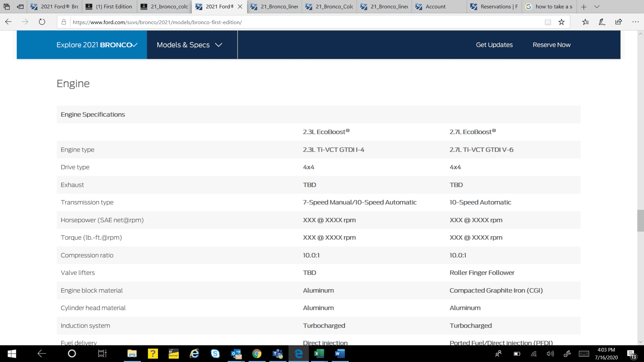Click the Horsepower (SAE net@rpm) row label

[x=102, y=220]
